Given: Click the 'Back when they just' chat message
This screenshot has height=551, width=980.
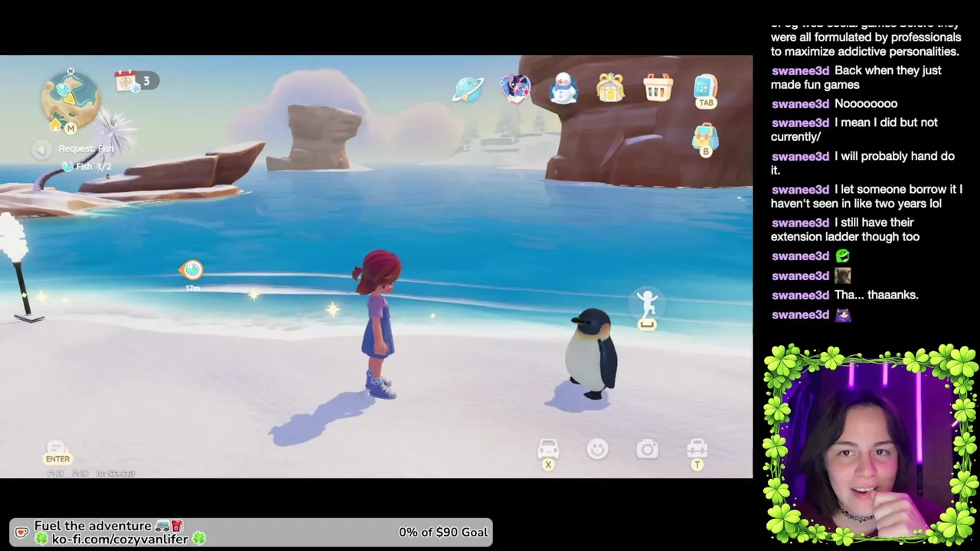Looking at the screenshot, I should click(856, 77).
